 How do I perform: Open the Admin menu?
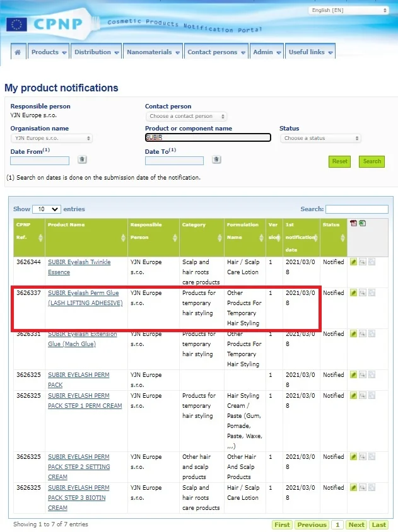tap(267, 52)
